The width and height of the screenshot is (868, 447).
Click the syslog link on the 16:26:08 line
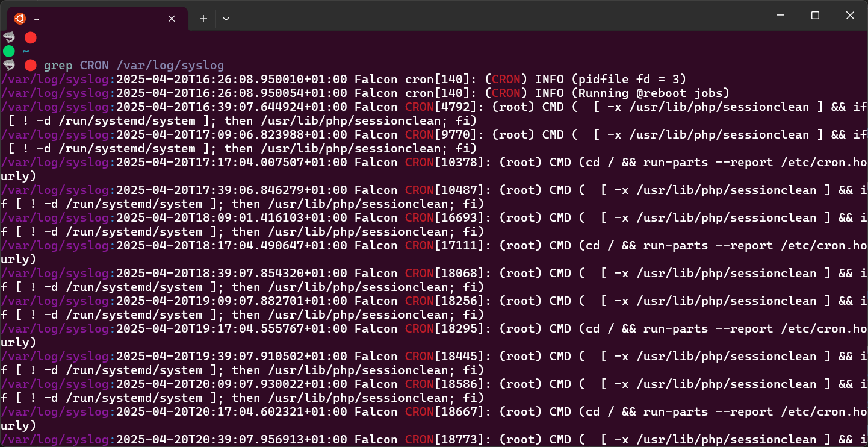click(x=54, y=79)
